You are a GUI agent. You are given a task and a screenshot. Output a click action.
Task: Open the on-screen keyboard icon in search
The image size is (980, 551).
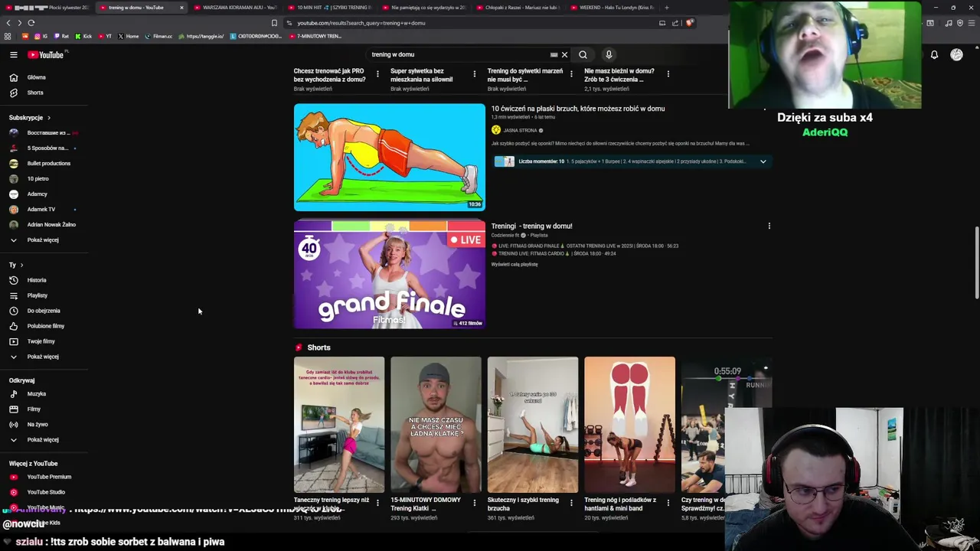coord(554,55)
